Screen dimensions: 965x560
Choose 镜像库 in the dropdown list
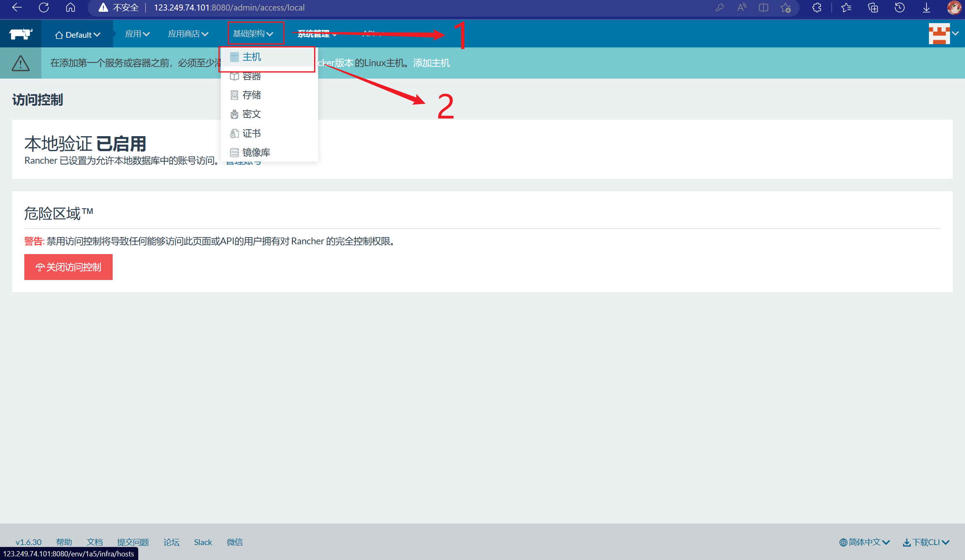pyautogui.click(x=256, y=153)
